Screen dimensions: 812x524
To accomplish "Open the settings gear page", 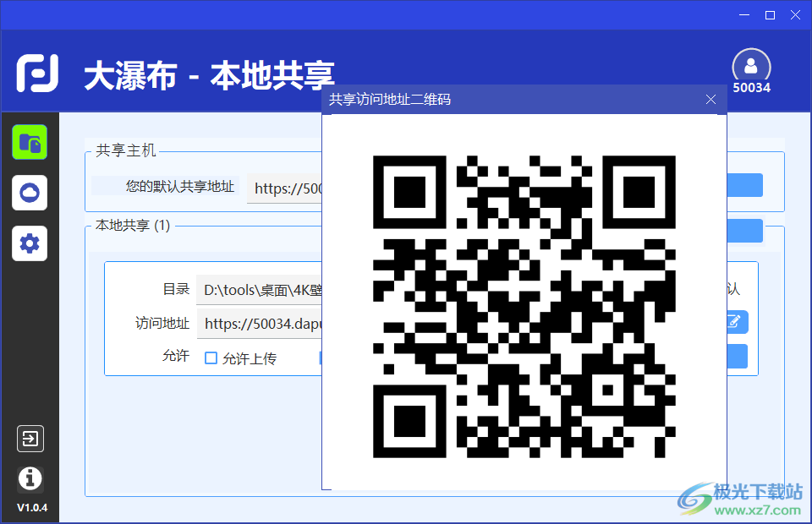I will pos(30,243).
